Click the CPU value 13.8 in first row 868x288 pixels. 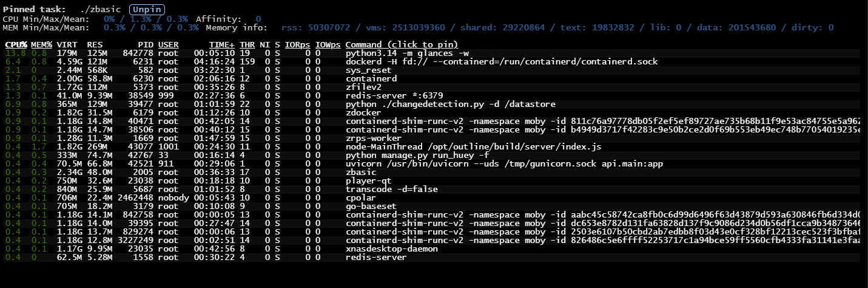point(16,53)
